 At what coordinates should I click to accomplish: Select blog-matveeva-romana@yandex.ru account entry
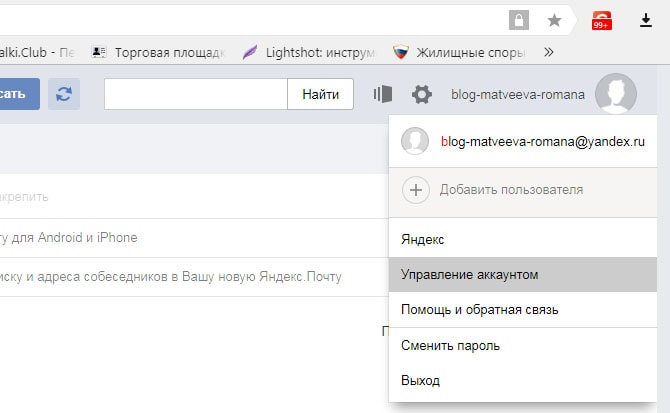click(x=523, y=141)
